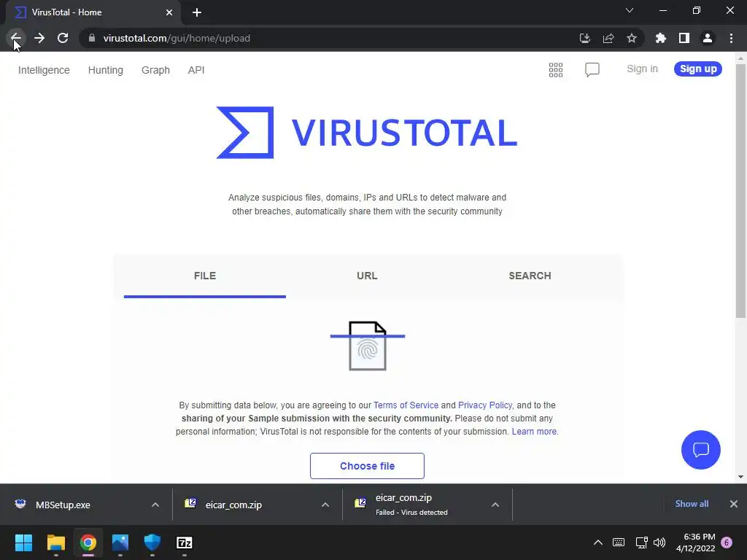Open a new browser tab
Screen dimensions: 747x560
(197, 12)
